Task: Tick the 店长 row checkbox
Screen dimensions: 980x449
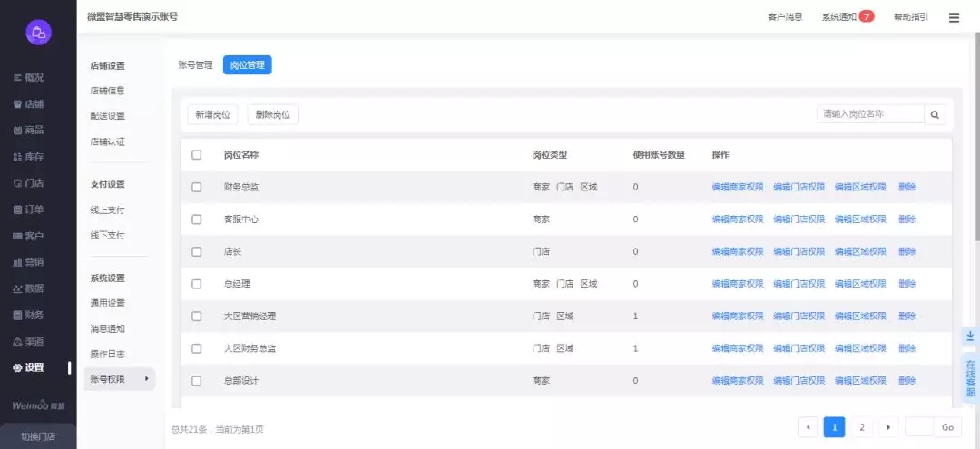Action: [197, 252]
